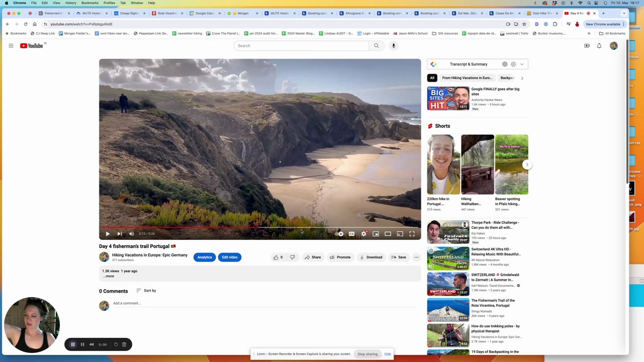Open the History menu in menu bar
This screenshot has height=362, width=644.
coord(70,3)
